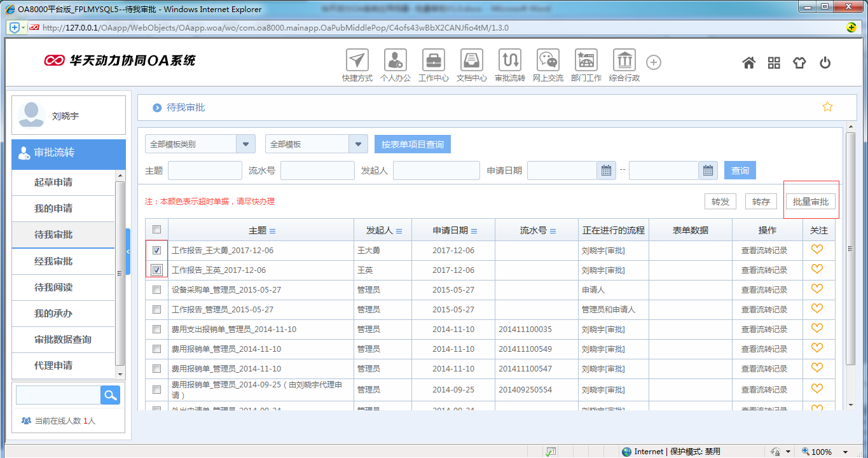Click the home icon at top right
Image resolution: width=868 pixels, height=458 pixels.
(748, 62)
